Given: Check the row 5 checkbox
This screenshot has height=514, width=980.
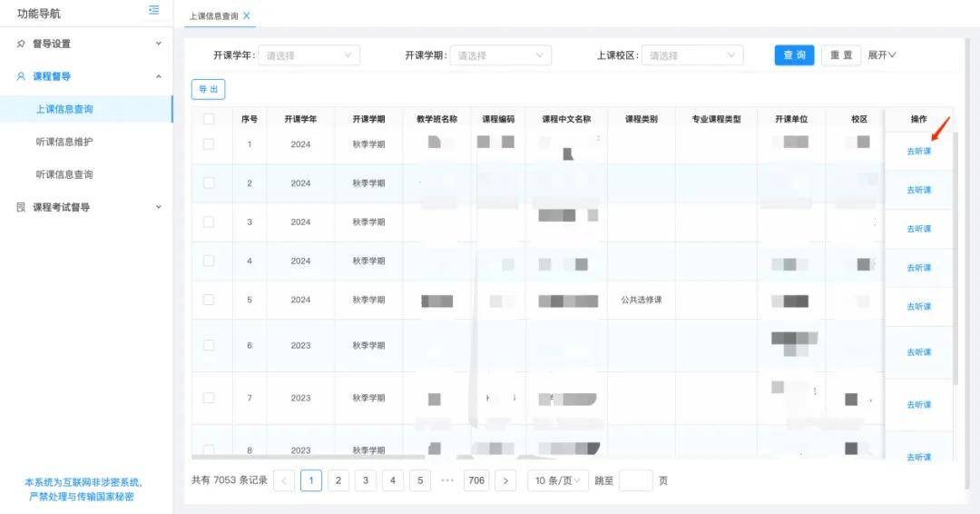Looking at the screenshot, I should click(209, 300).
